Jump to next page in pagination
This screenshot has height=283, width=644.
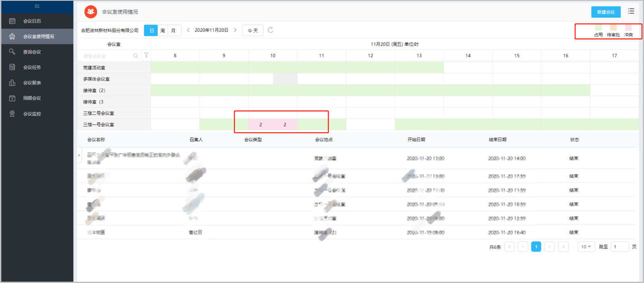[549, 247]
